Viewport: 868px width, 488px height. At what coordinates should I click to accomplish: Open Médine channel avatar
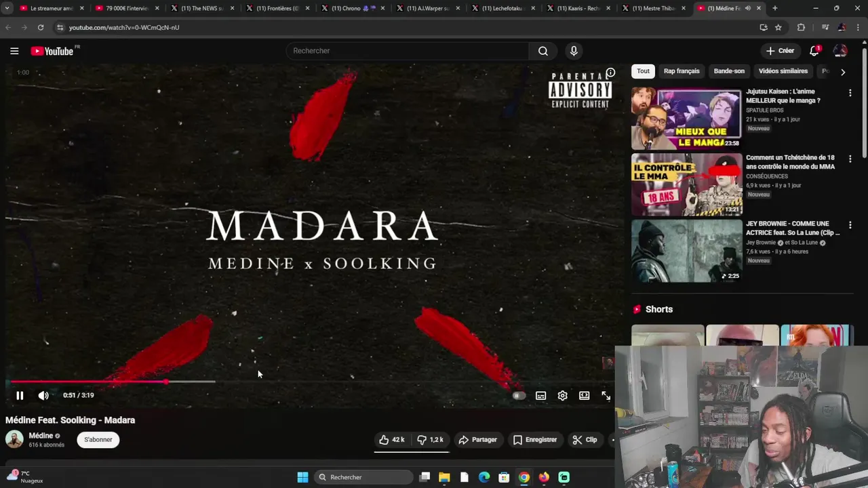click(14, 439)
